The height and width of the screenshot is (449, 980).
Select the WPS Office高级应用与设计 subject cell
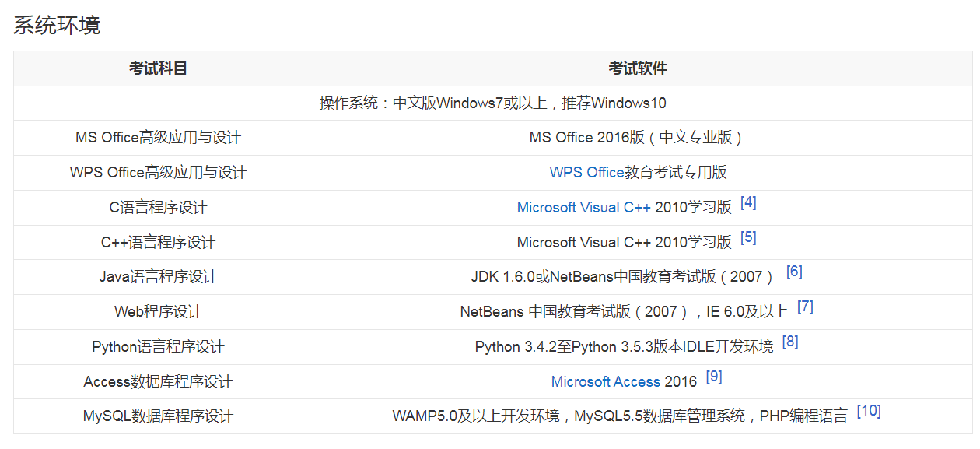click(x=158, y=173)
